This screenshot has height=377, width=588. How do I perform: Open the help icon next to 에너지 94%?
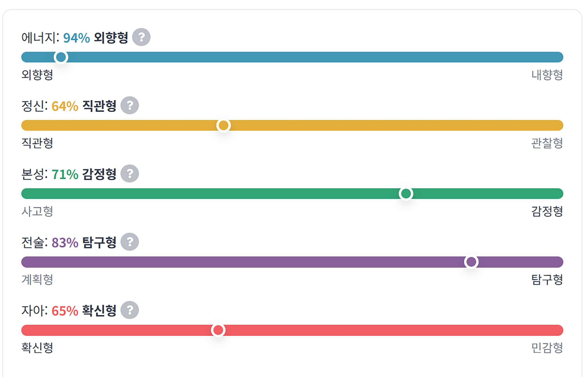click(x=141, y=37)
